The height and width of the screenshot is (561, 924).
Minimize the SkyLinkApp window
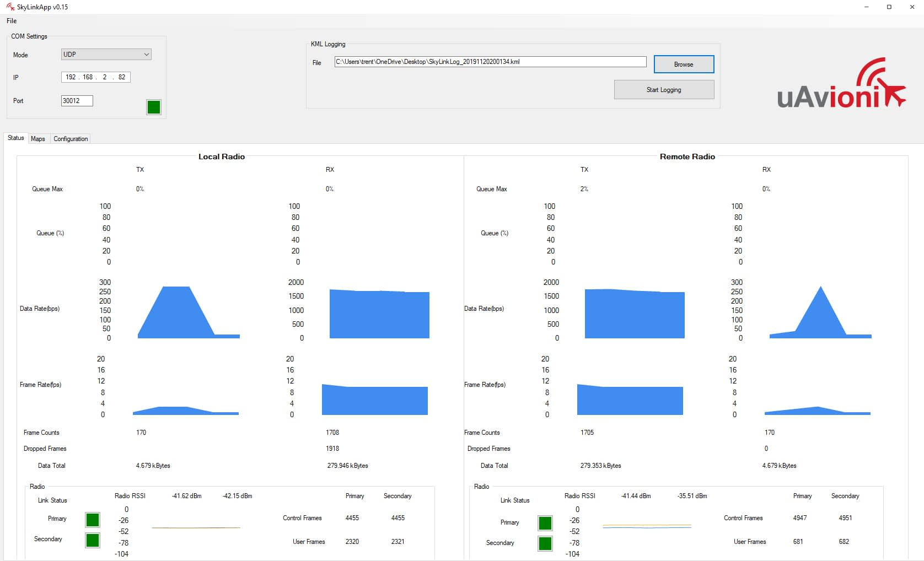coord(866,7)
